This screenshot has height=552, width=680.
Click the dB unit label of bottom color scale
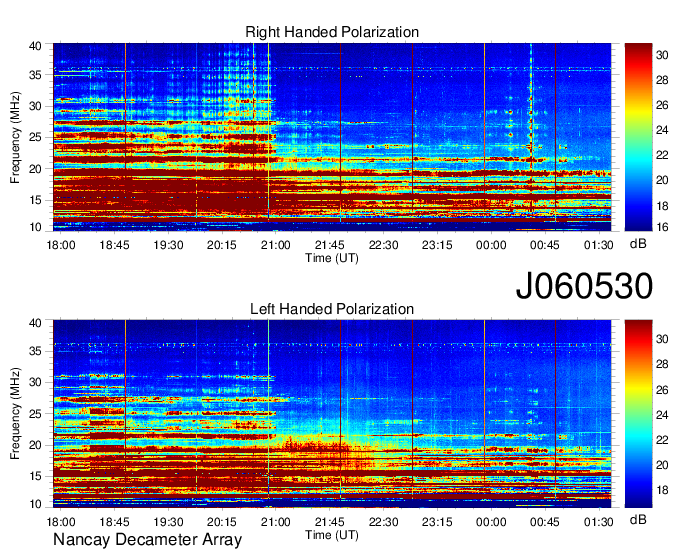638,519
